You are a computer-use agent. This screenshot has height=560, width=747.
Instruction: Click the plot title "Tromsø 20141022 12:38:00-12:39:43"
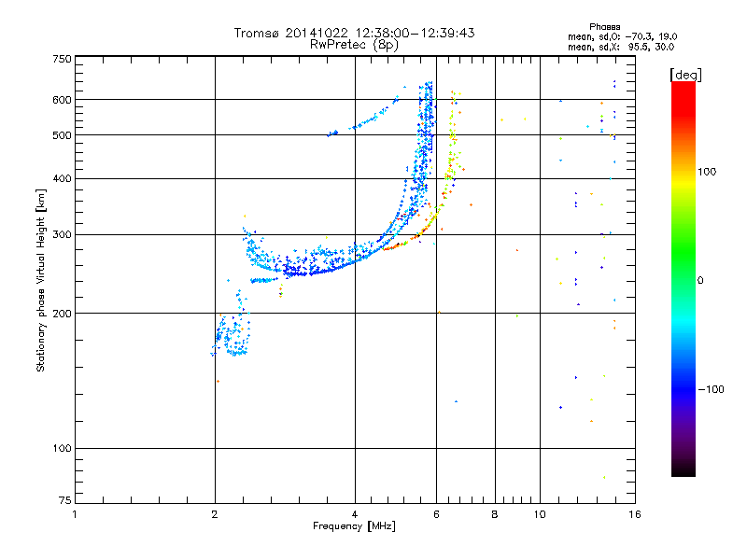coord(354,33)
